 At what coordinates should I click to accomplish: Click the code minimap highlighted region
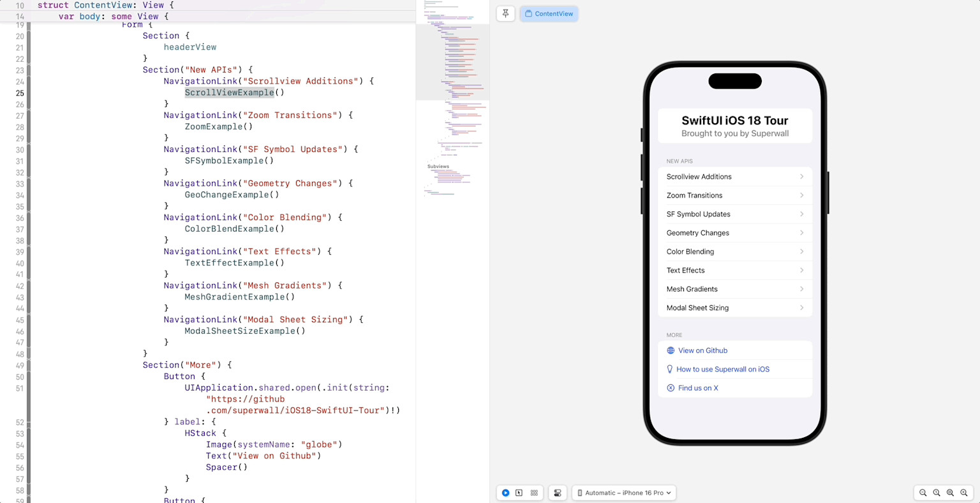tap(452, 62)
